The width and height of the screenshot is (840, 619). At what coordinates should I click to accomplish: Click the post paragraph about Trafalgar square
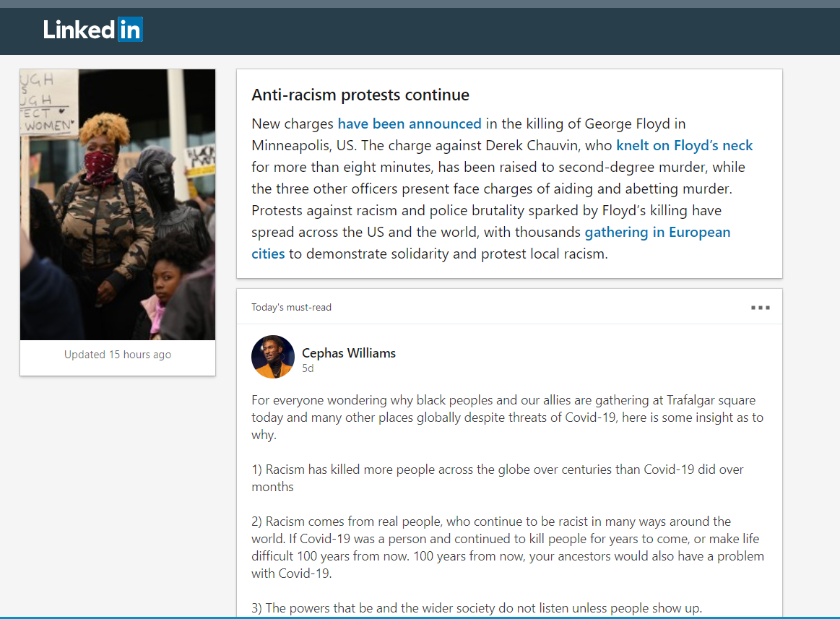(x=507, y=417)
